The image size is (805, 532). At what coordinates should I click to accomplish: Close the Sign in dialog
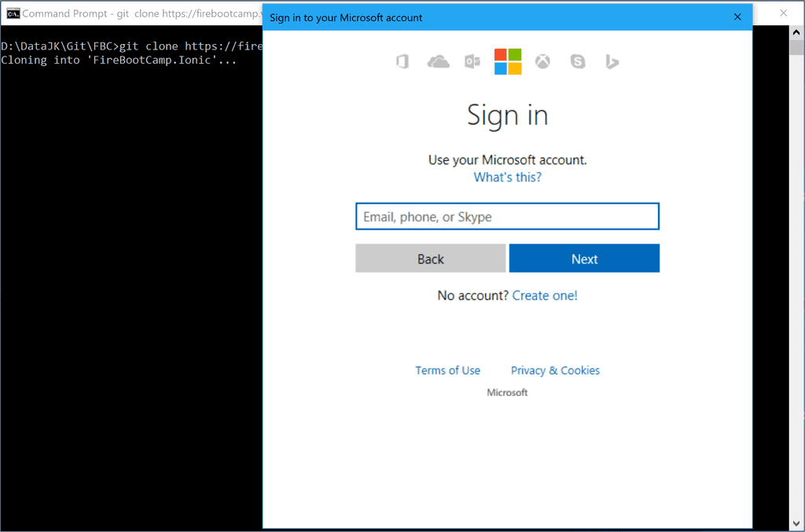(x=737, y=17)
